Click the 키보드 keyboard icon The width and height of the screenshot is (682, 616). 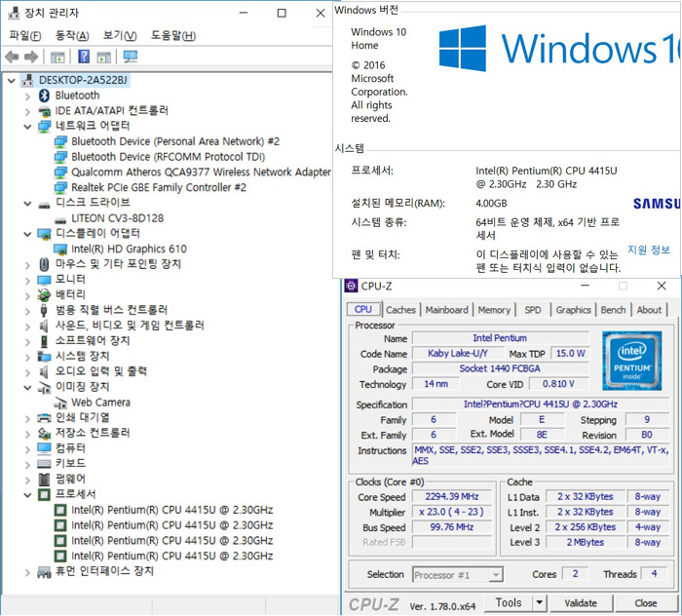click(x=44, y=464)
